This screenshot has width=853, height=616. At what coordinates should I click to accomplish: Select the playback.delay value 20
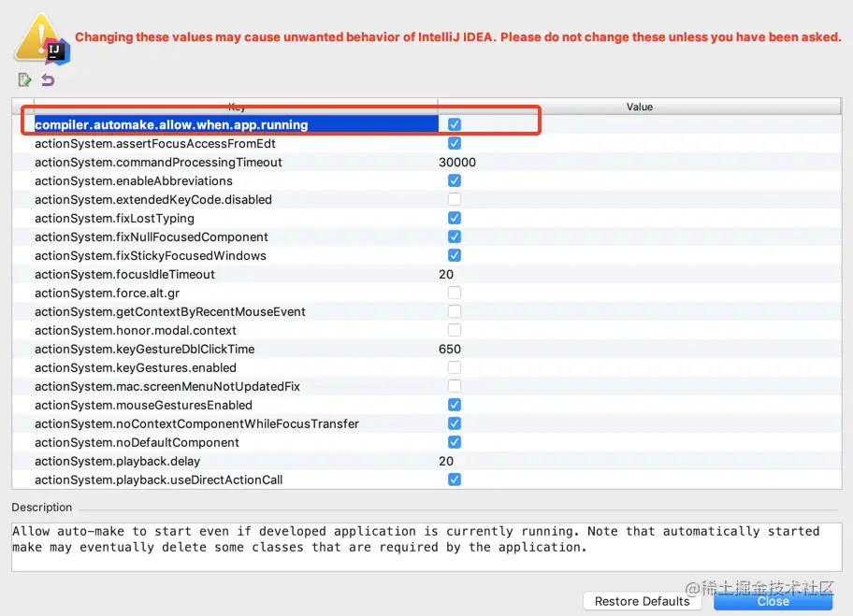pyautogui.click(x=446, y=461)
